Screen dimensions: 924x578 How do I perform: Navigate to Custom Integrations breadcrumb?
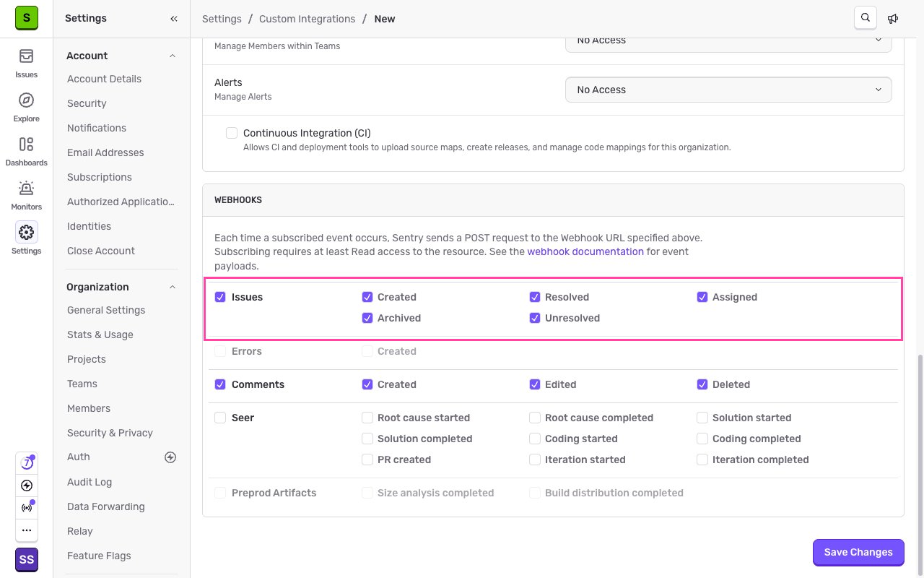click(308, 19)
